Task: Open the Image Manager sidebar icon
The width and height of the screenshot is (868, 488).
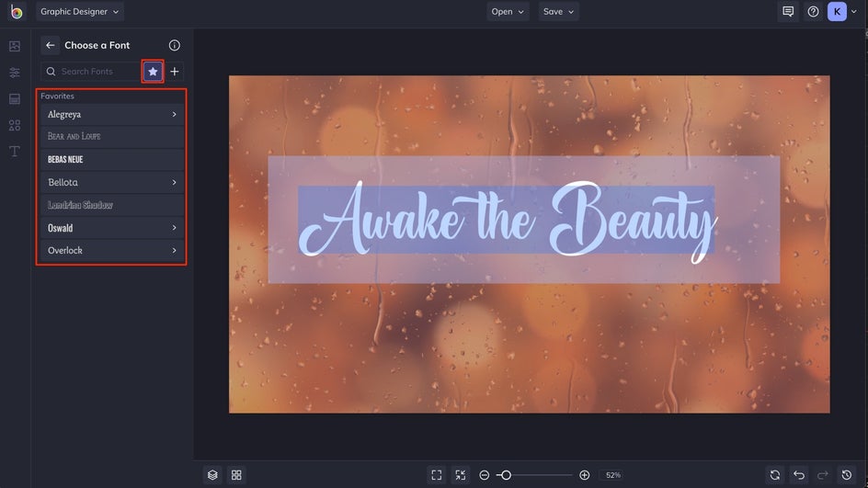Action: pos(15,47)
